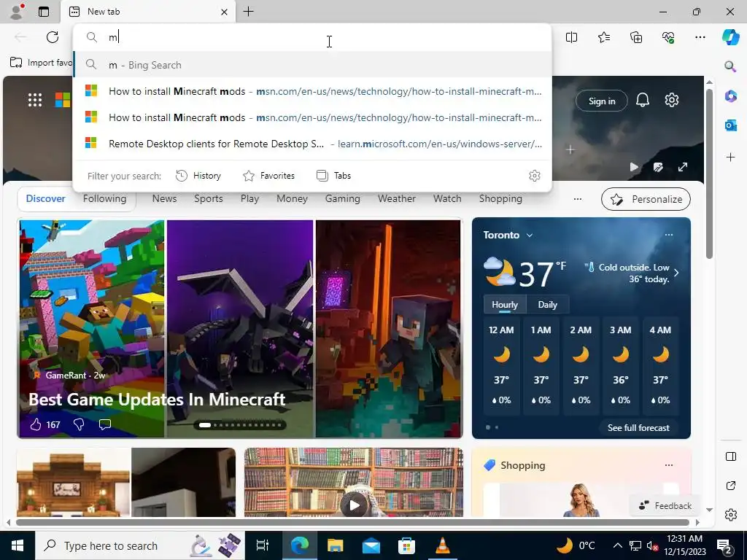The height and width of the screenshot is (560, 747).
Task: Open Best Game Updates In Minecraft headline
Action: click(x=157, y=399)
